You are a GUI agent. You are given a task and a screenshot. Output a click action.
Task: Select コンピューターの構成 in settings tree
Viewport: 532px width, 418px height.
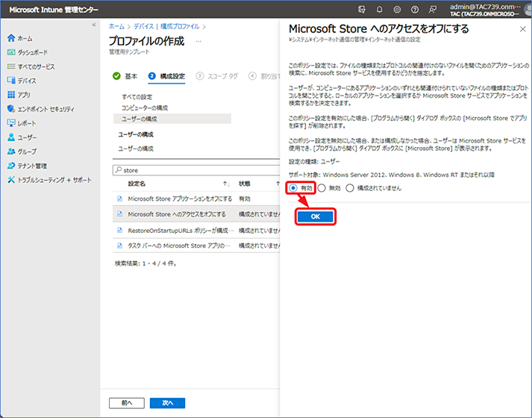145,107
